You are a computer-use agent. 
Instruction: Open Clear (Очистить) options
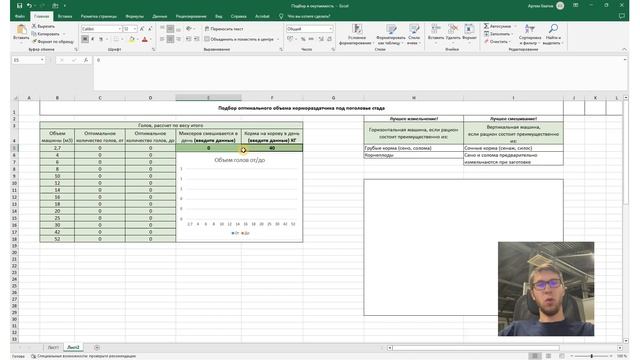click(496, 42)
